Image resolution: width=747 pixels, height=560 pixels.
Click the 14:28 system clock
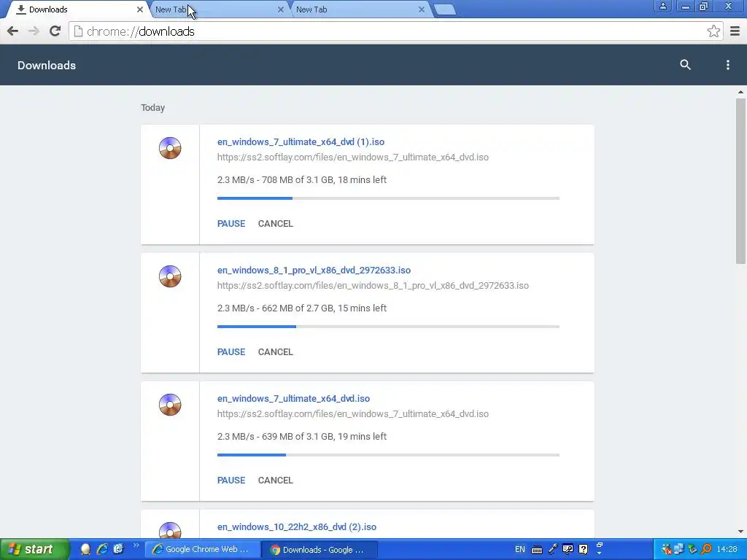coord(727,550)
